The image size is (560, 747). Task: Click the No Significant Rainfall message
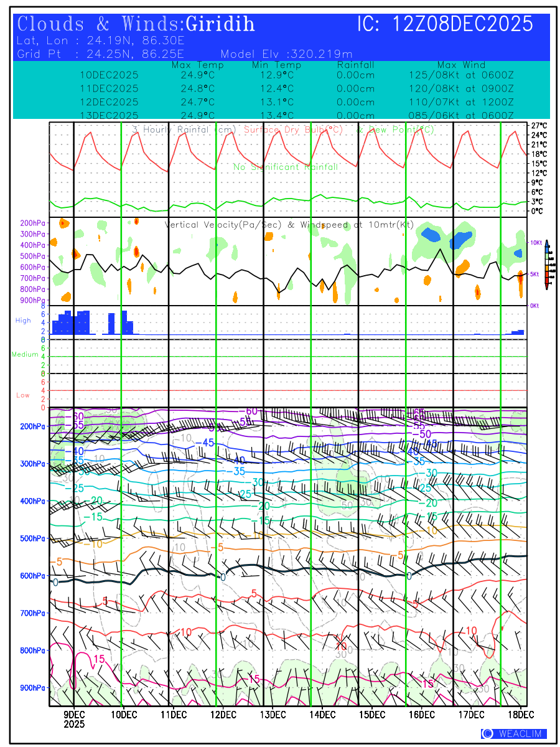click(x=286, y=167)
